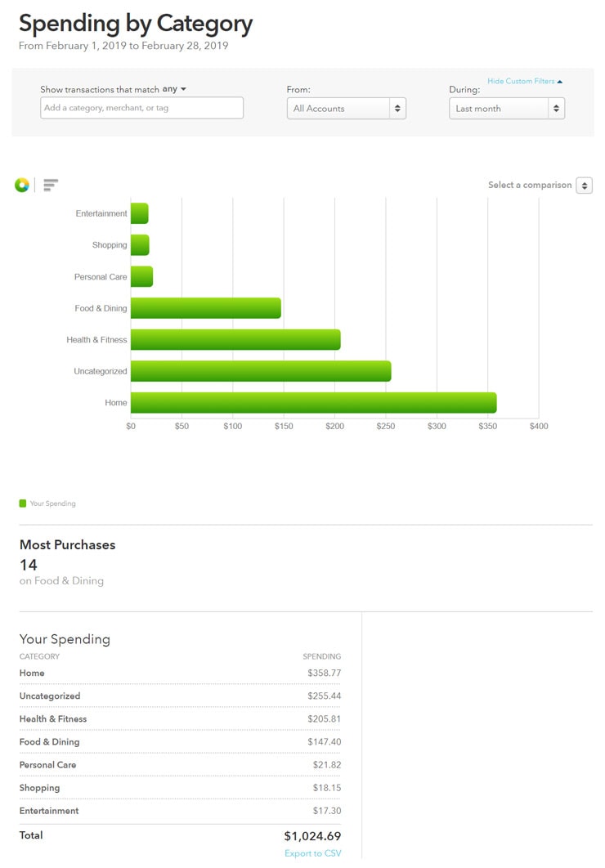This screenshot has height=868, width=605.
Task: Click the $147.40 spending amount
Action: (325, 742)
